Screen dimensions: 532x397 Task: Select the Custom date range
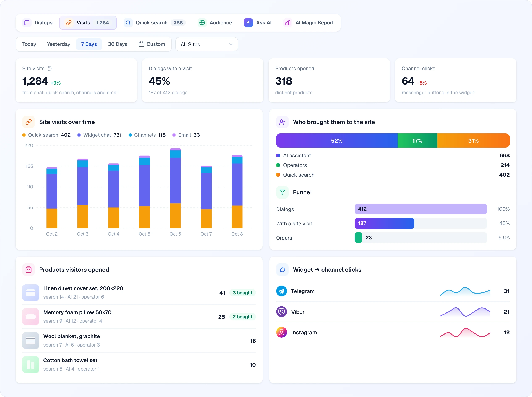coord(152,44)
